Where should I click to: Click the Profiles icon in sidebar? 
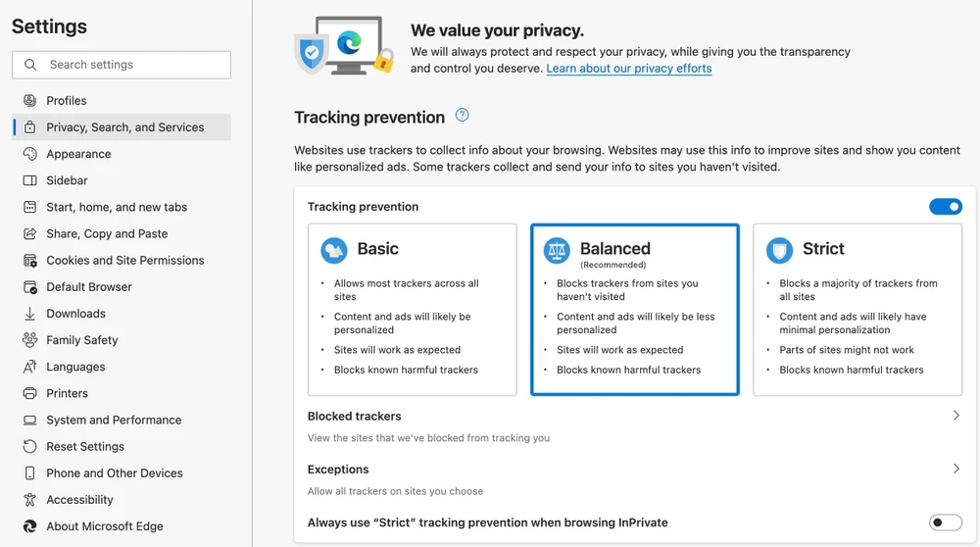point(29,100)
